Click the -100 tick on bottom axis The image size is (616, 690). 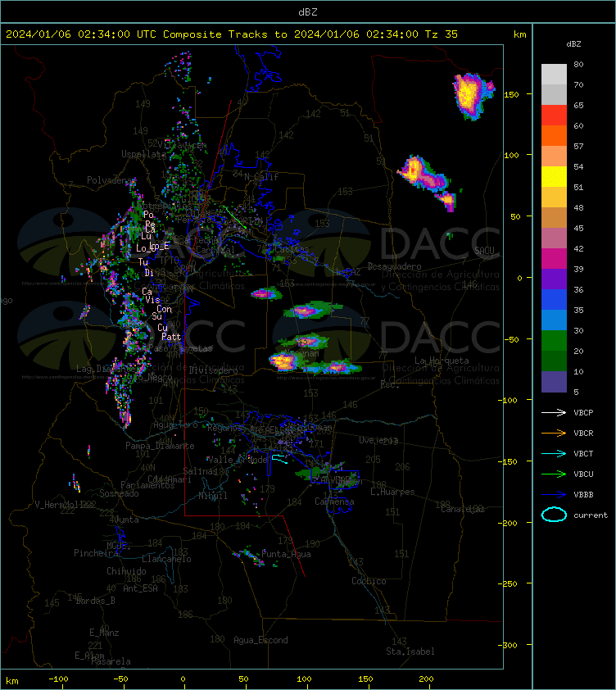pos(58,679)
